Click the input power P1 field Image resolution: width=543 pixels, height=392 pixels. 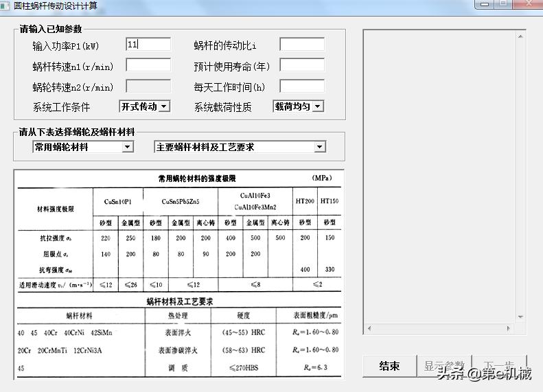148,45
